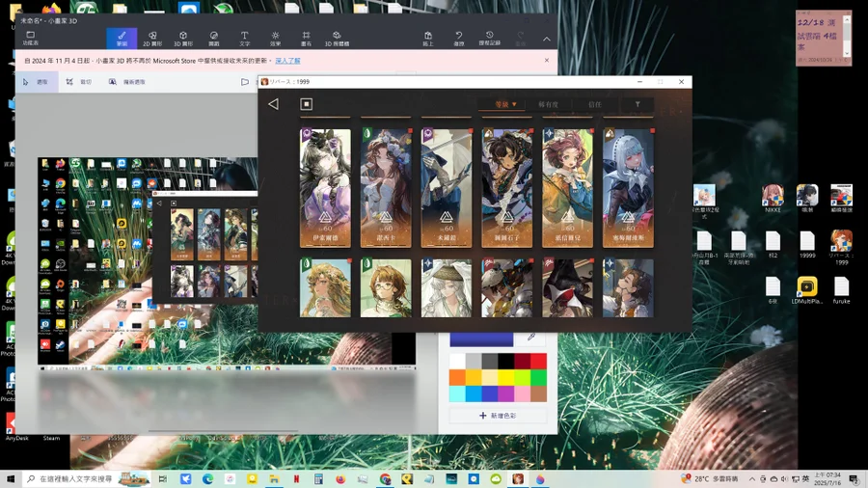Open Task View on the taskbar

coord(163,479)
